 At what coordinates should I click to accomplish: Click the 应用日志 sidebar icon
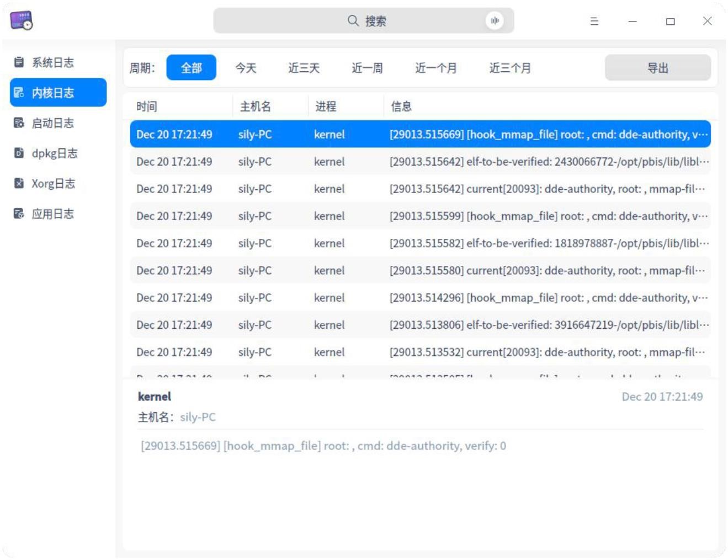click(19, 214)
